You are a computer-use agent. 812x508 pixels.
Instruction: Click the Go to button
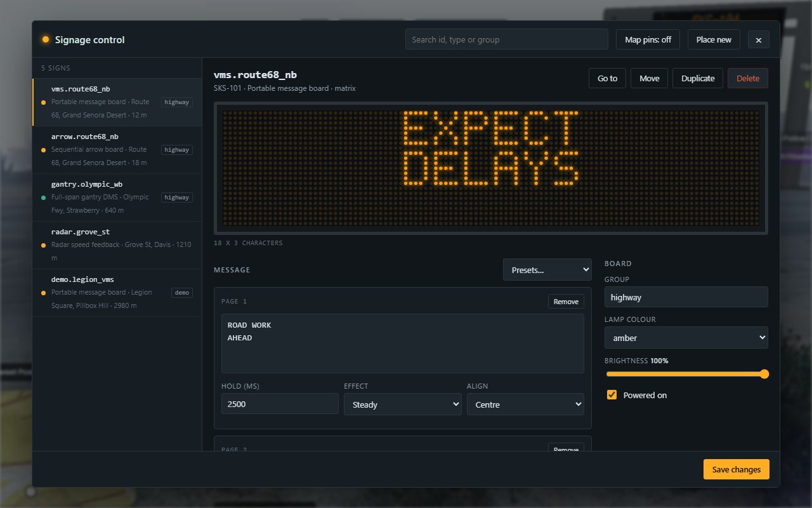607,78
